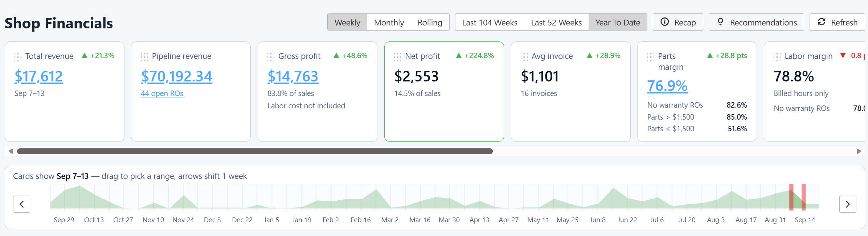
Task: Open the $14,763 gross profit link
Action: 293,76
